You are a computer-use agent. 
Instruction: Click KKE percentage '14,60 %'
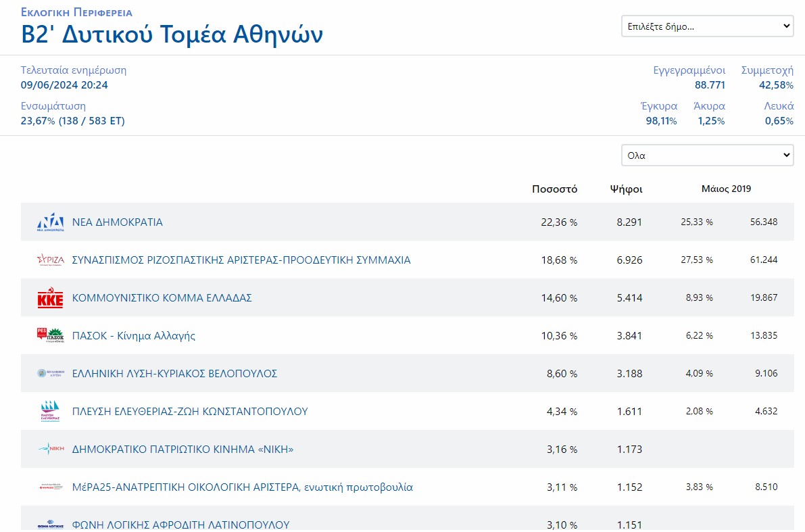coord(559,298)
